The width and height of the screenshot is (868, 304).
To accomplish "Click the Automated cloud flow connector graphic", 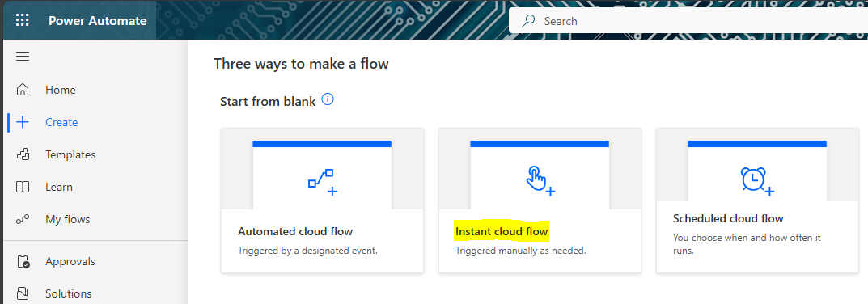I will pyautogui.click(x=323, y=183).
